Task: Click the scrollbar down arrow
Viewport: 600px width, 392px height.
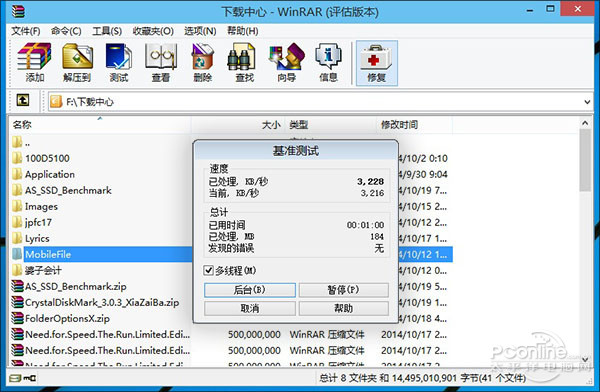Action: (x=585, y=359)
